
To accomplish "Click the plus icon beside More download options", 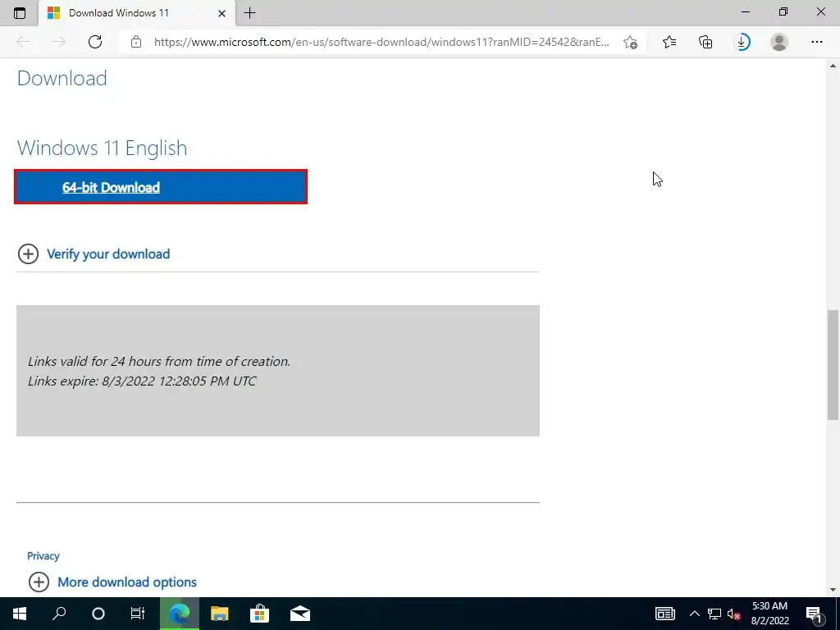I will [x=39, y=582].
